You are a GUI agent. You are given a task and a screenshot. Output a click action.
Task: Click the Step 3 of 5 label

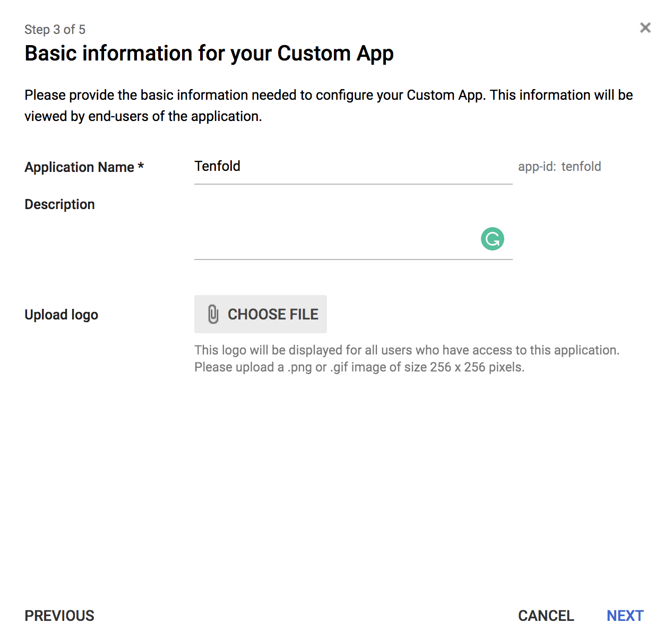[55, 30]
